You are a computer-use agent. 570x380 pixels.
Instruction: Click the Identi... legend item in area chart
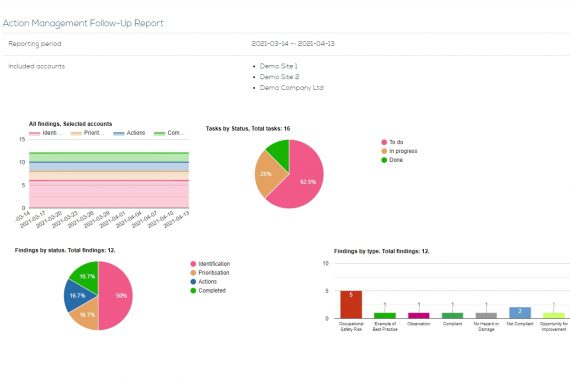click(44, 133)
